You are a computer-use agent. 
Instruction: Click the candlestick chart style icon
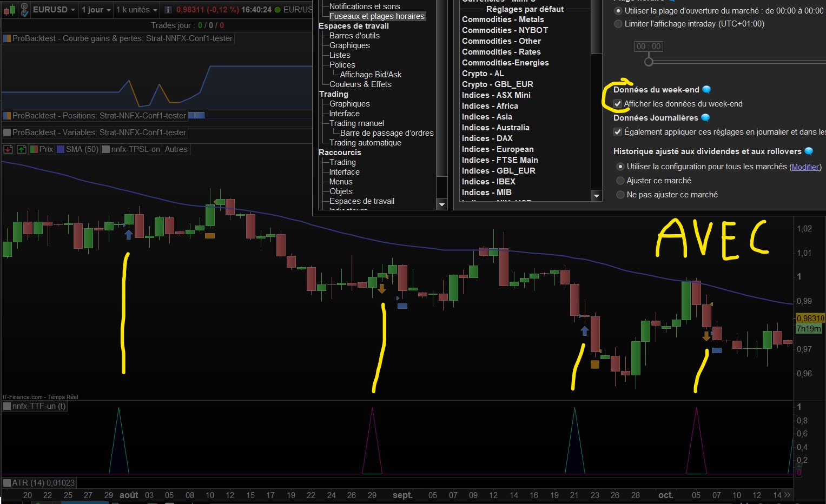coord(9,10)
